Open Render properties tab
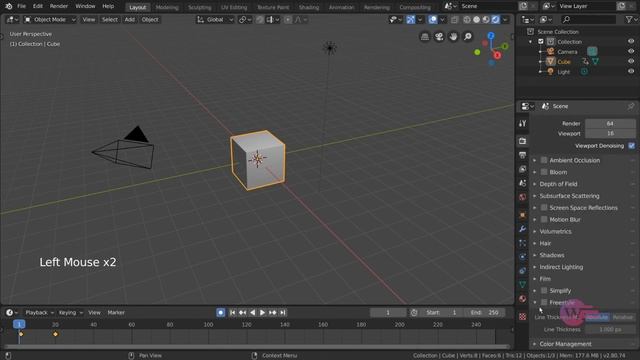This screenshot has width=640, height=360. click(522, 141)
